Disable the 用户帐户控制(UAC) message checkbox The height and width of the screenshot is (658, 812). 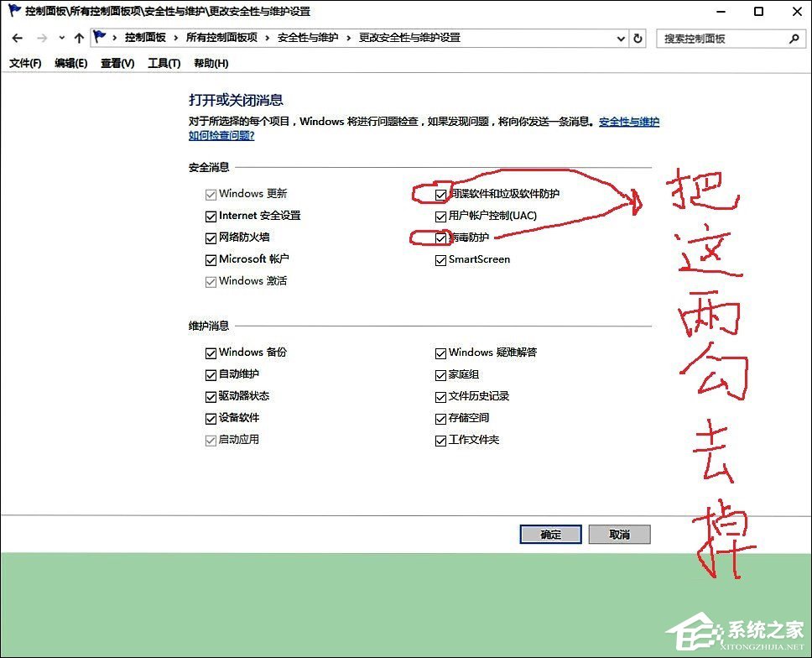(440, 216)
